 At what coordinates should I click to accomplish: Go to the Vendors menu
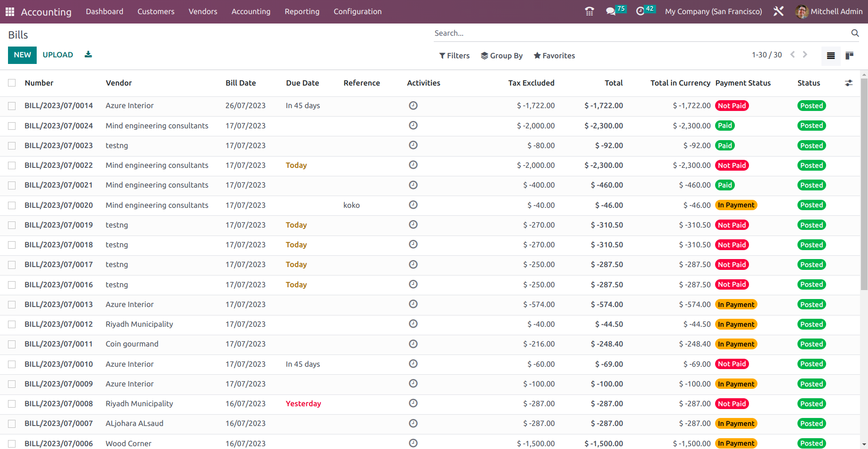[x=203, y=11]
